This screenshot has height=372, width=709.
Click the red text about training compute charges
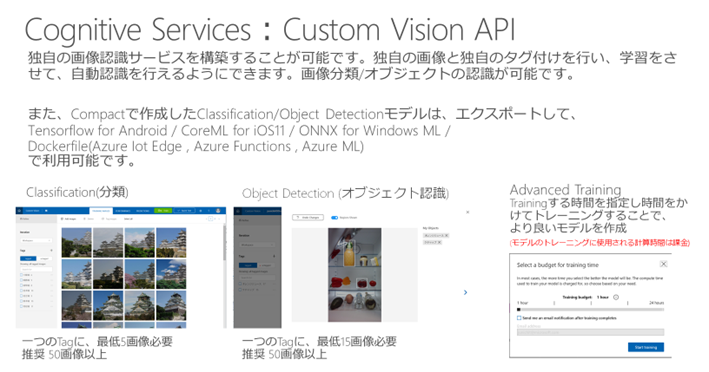coord(600,243)
